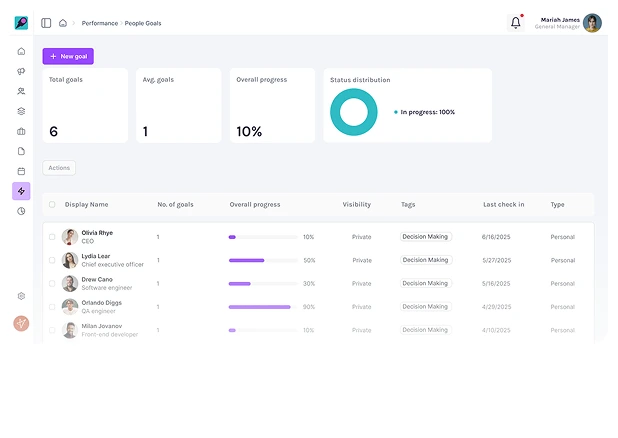This screenshot has height=438, width=618.
Task: Select the lightning bolt performance icon
Action: click(x=21, y=191)
